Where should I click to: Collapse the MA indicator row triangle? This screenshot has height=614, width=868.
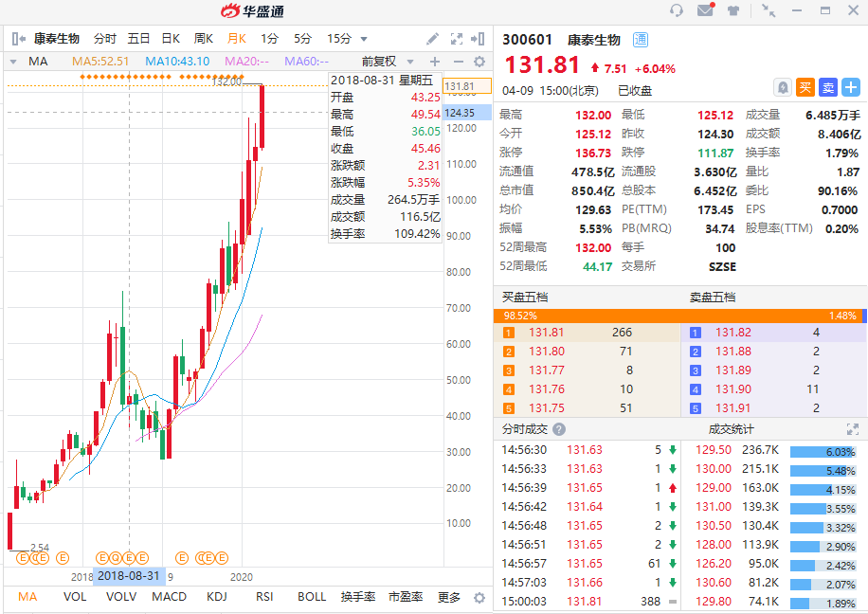tap(13, 62)
